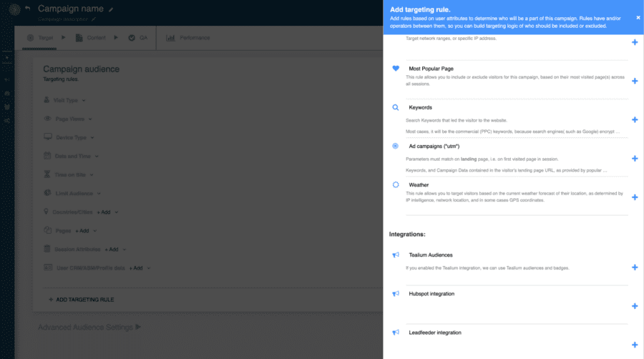This screenshot has width=644, height=359.
Task: Click the plus icon for Keywords rule
Action: tap(635, 119)
